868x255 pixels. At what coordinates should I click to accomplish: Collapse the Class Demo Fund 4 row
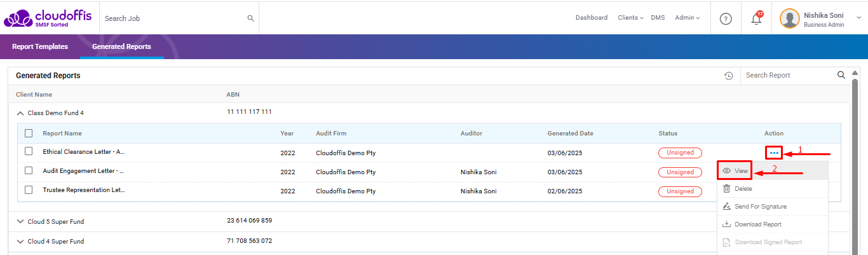click(20, 113)
